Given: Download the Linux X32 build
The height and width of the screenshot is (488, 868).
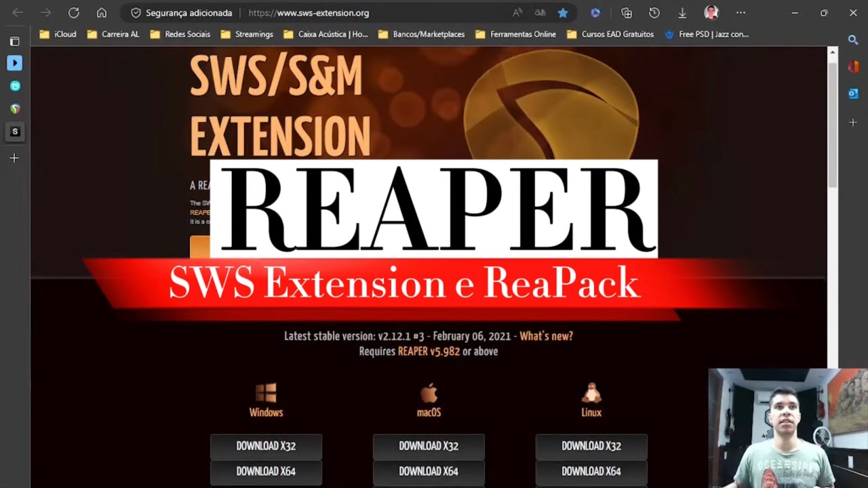Looking at the screenshot, I should [x=591, y=446].
